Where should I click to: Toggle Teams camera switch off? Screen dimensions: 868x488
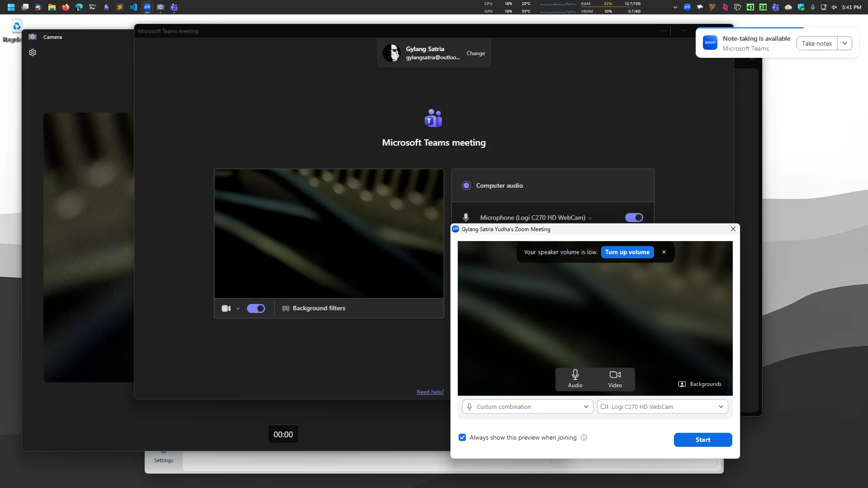tap(256, 308)
